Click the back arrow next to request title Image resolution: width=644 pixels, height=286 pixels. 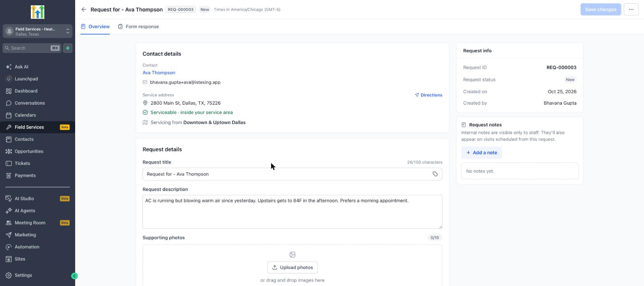(x=84, y=9)
